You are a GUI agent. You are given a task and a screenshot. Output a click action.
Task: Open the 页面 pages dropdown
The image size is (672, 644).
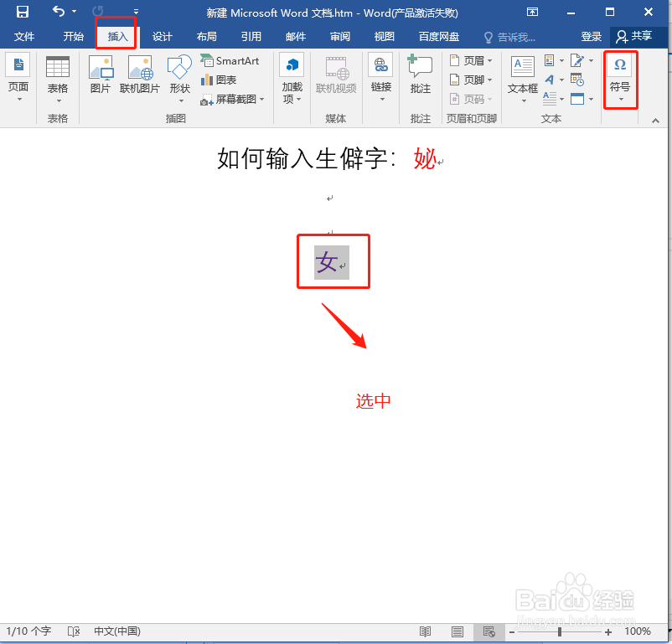tap(18, 78)
